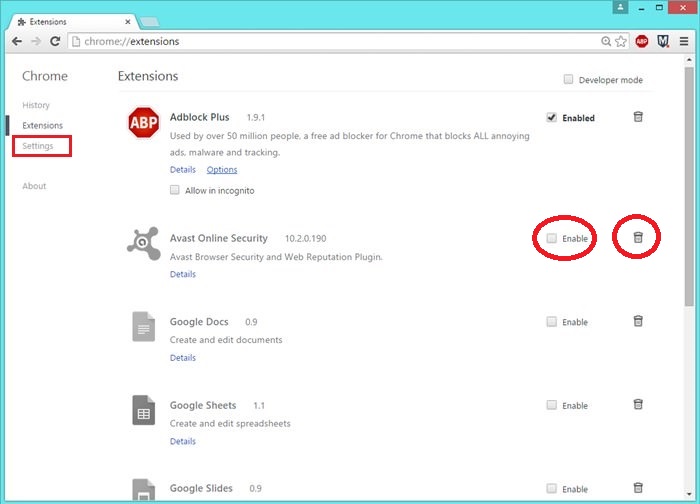This screenshot has height=504, width=700.
Task: Bookmark this page with the star icon
Action: tap(621, 42)
